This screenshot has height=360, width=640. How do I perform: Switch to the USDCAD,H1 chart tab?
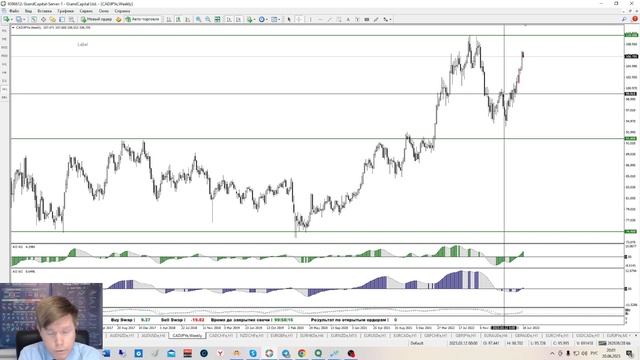point(588,335)
